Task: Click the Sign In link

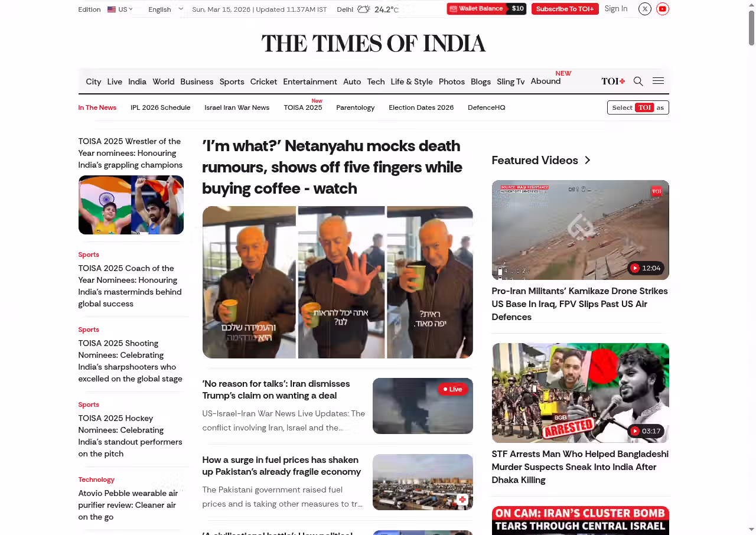Action: [x=615, y=9]
